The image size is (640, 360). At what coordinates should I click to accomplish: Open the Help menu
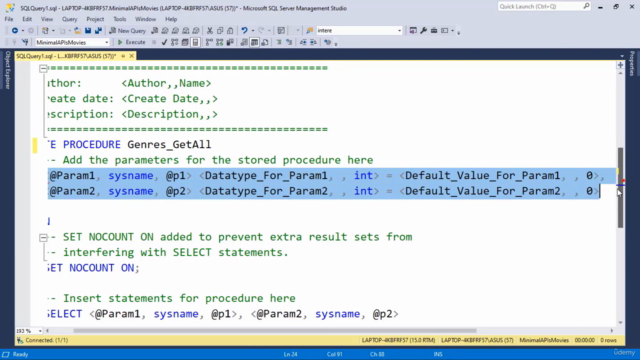(x=171, y=19)
